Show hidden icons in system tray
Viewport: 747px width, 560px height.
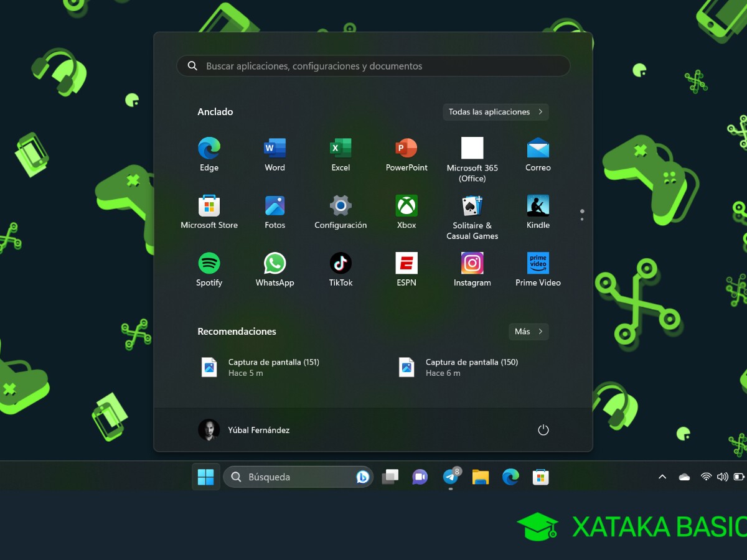point(662,477)
